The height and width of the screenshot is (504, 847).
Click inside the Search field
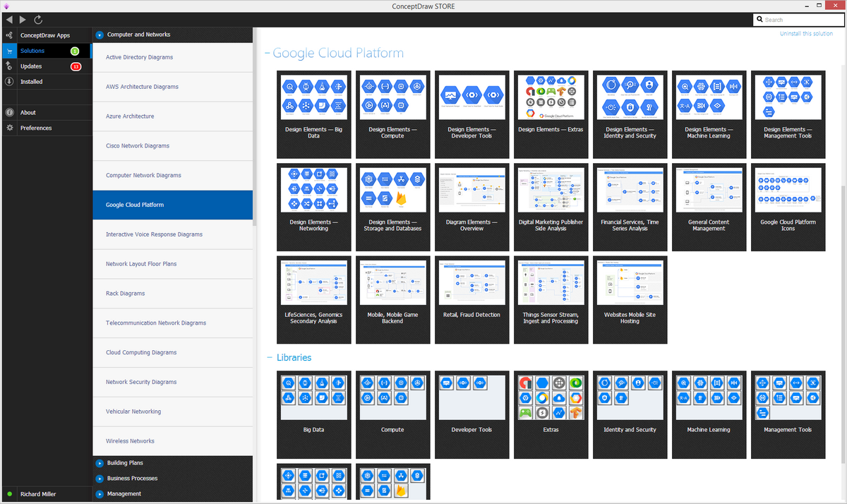pyautogui.click(x=798, y=20)
